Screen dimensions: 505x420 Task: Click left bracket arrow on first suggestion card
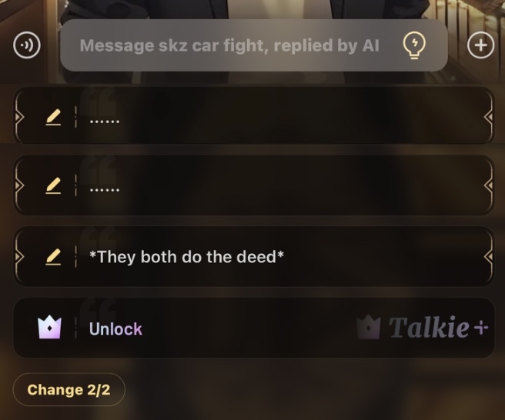pyautogui.click(x=19, y=118)
